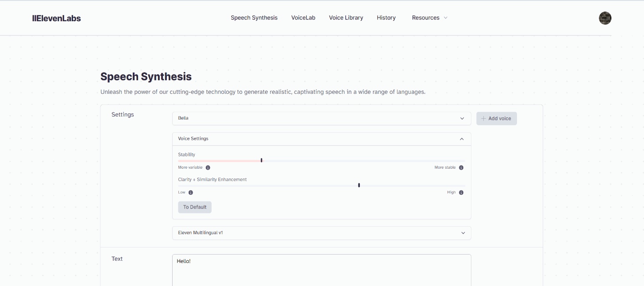The height and width of the screenshot is (286, 644).
Task: Show info for More stable
Action: coord(461,168)
